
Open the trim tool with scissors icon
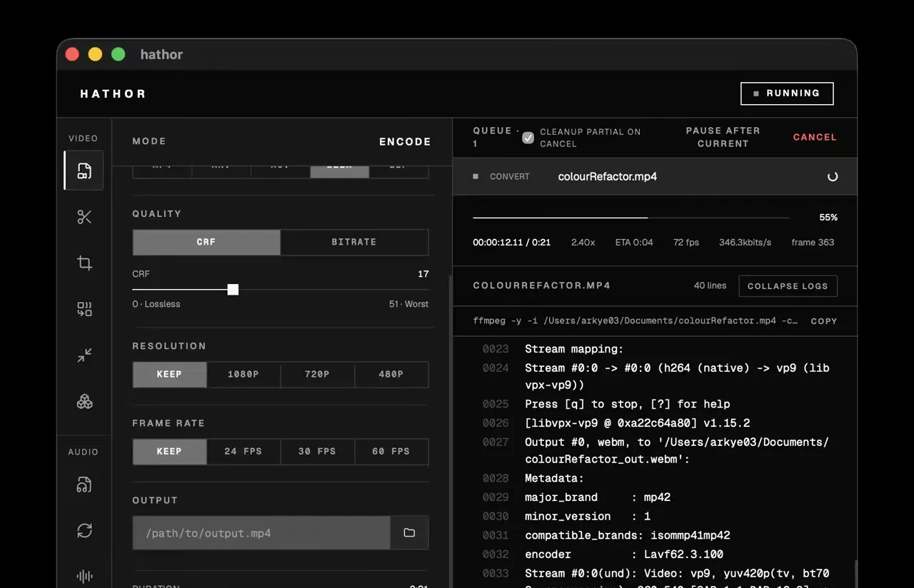click(x=84, y=216)
